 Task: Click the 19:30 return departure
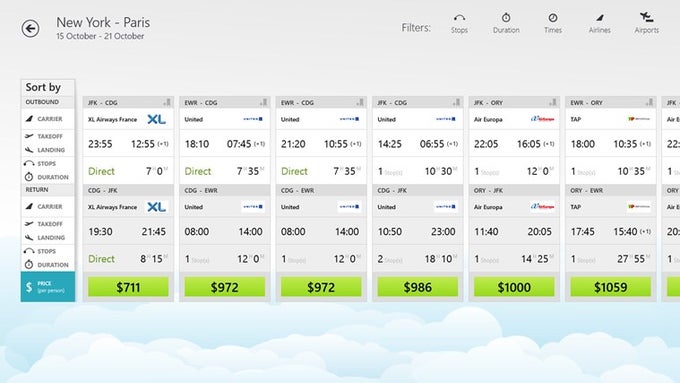click(x=100, y=232)
